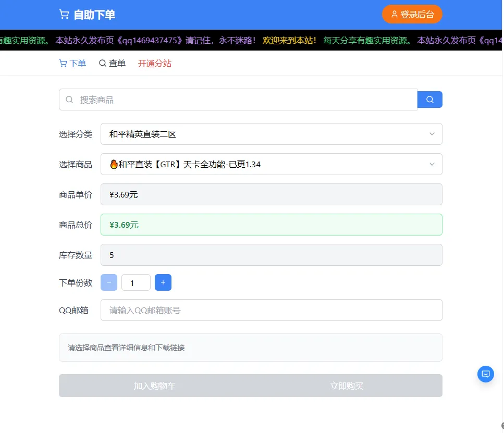The height and width of the screenshot is (433, 504).
Task: Click the shopping cart icon in the header
Action: [x=64, y=15]
